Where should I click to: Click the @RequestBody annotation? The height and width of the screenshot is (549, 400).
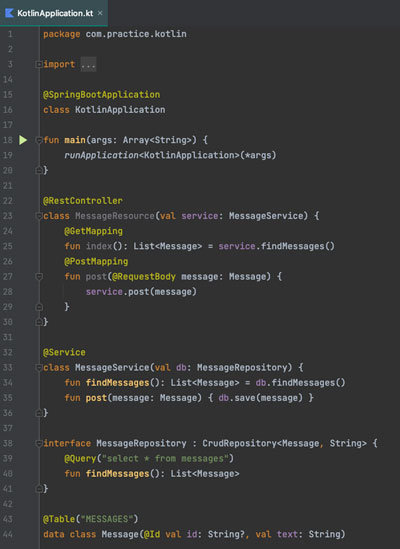tap(144, 277)
